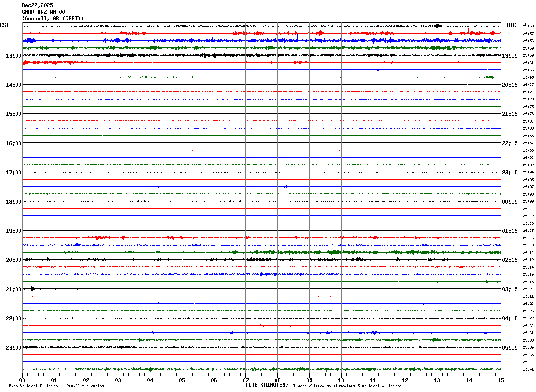Click the '21:00' CST time label

click(x=13, y=289)
